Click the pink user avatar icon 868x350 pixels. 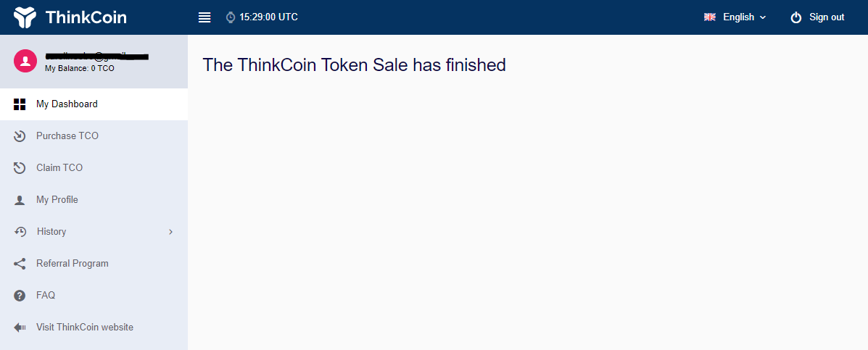25,61
